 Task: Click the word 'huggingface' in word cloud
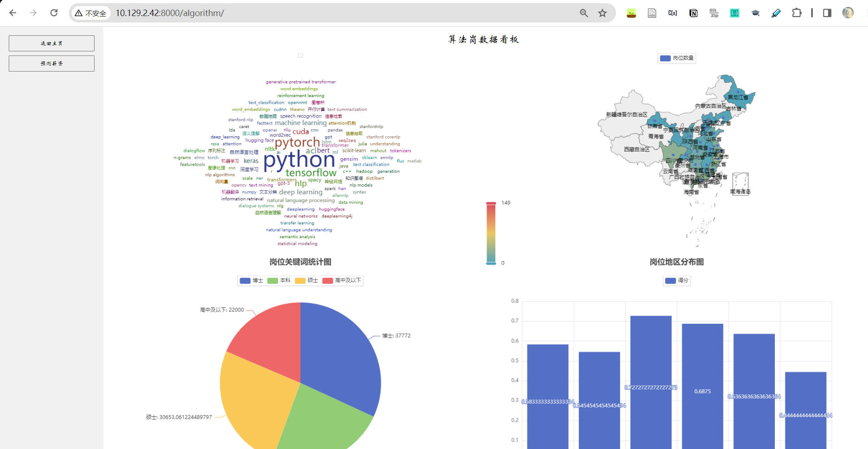pyautogui.click(x=331, y=209)
